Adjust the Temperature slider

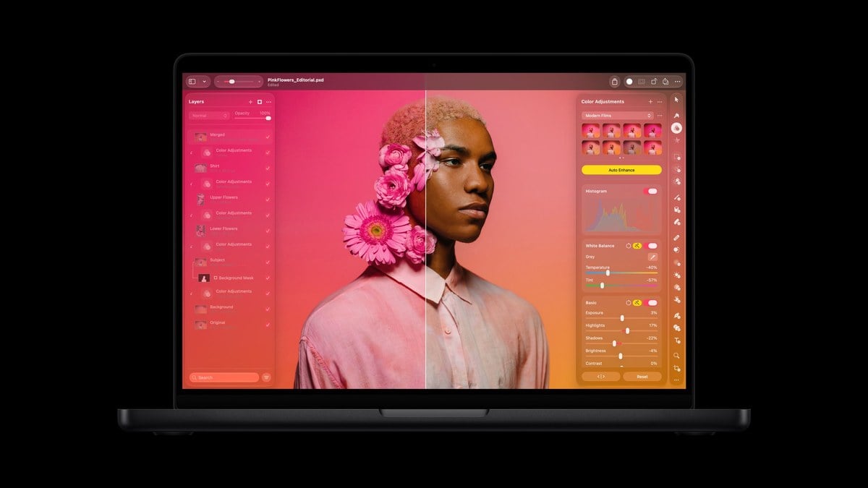(x=621, y=273)
